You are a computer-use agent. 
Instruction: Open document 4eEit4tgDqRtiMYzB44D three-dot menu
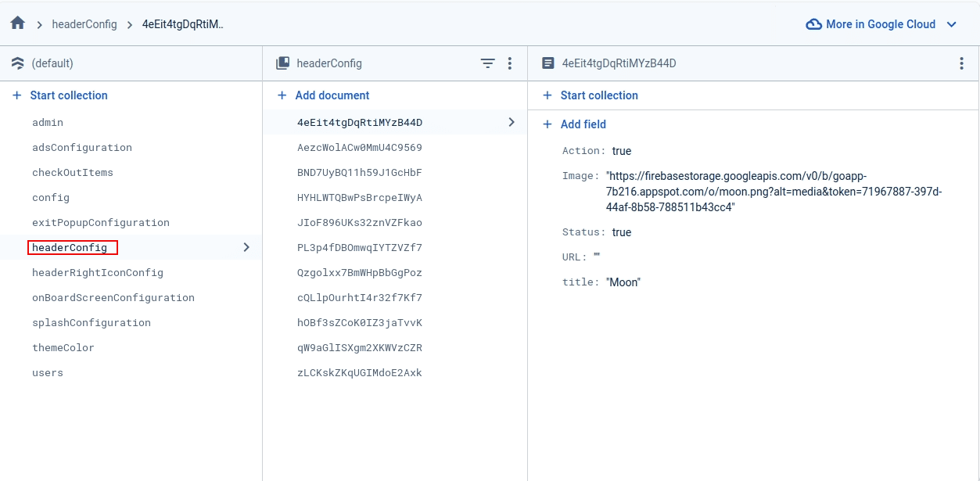(961, 63)
